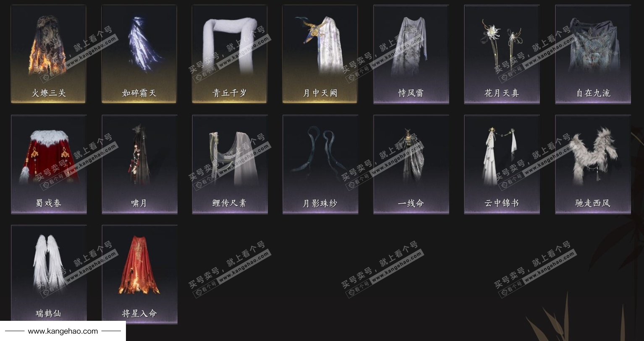Click the 如碎霜天 lightning cloak icon
This screenshot has height=341, width=644.
pos(139,54)
